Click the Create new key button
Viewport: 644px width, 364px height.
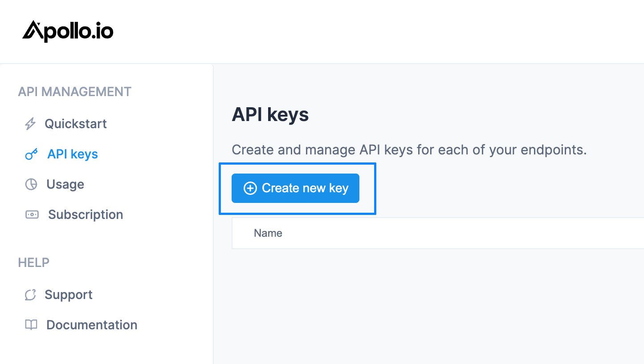pos(295,188)
